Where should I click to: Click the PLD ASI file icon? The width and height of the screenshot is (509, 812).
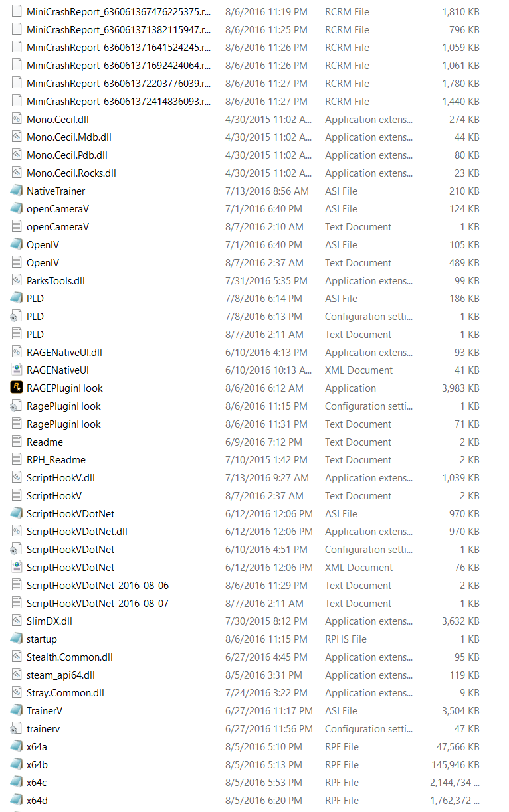17,298
